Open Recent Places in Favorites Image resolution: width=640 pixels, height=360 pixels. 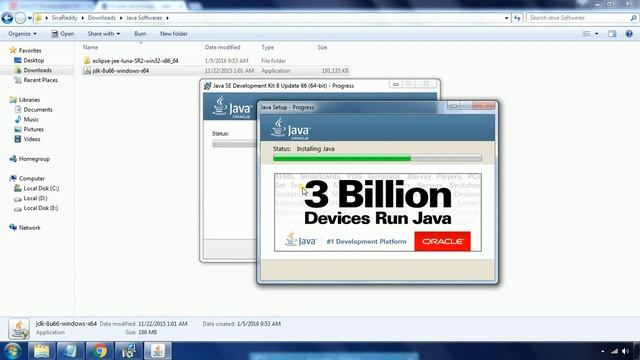tap(36, 80)
